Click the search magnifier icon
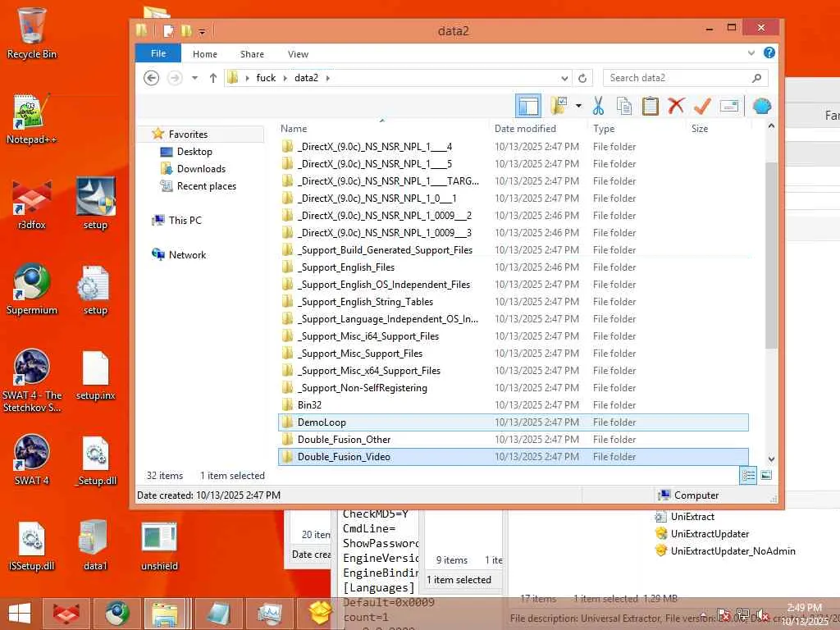 point(756,78)
